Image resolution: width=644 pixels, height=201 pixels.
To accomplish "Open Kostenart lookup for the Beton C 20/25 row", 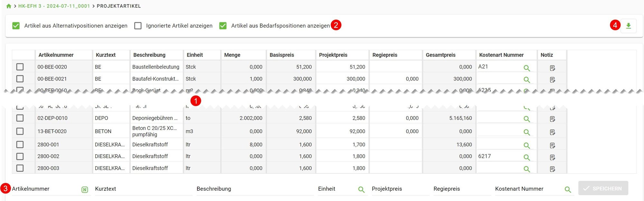I will pos(527,132).
